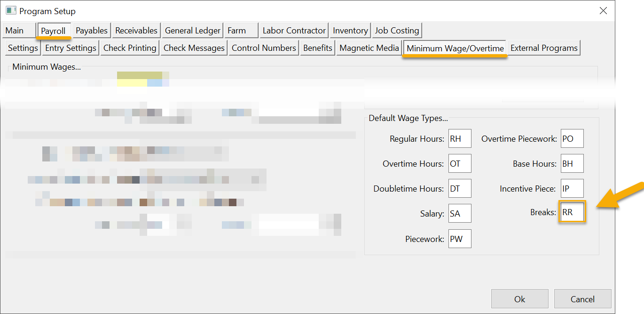Click the Program Setup title bar icon
This screenshot has height=314, width=644.
(x=10, y=10)
